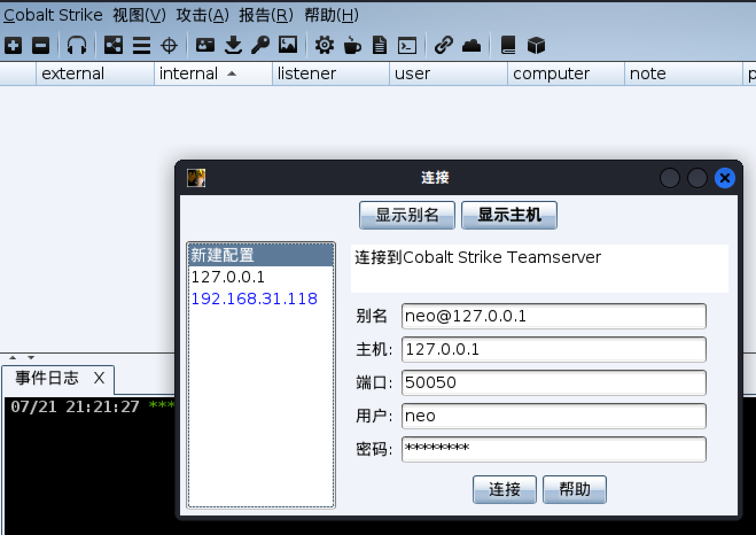Click the 07/21 21:21:27 log timestamp
The image size is (756, 535).
[75, 407]
